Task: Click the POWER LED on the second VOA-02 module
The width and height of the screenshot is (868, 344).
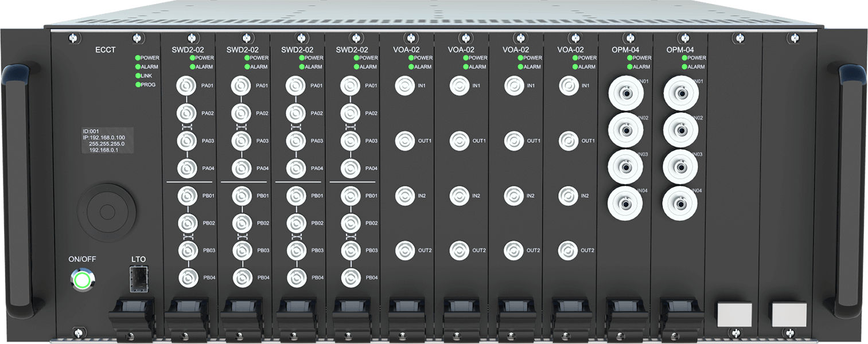Action: coord(466,58)
